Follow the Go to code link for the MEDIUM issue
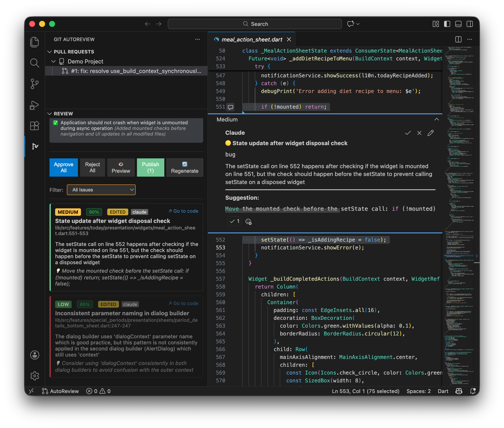The image size is (504, 428). click(x=183, y=211)
